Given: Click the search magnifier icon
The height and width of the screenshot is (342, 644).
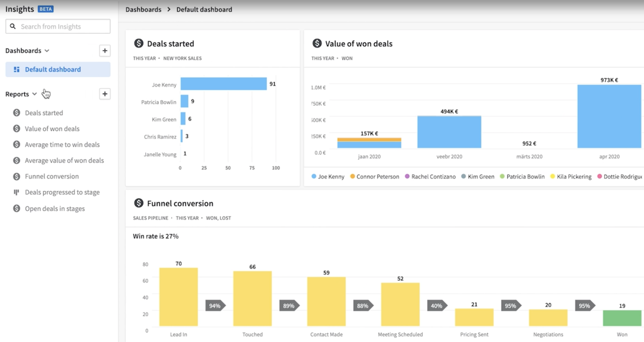Looking at the screenshot, I should [13, 26].
